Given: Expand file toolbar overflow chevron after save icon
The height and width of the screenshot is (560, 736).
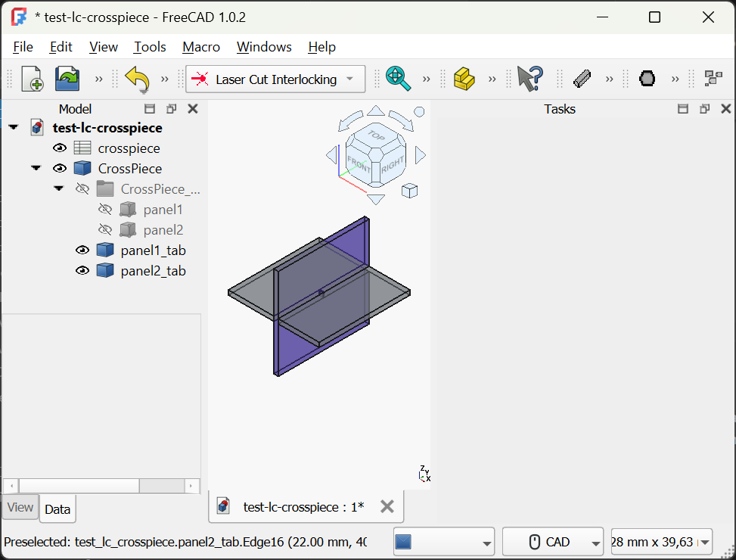Looking at the screenshot, I should click(98, 79).
